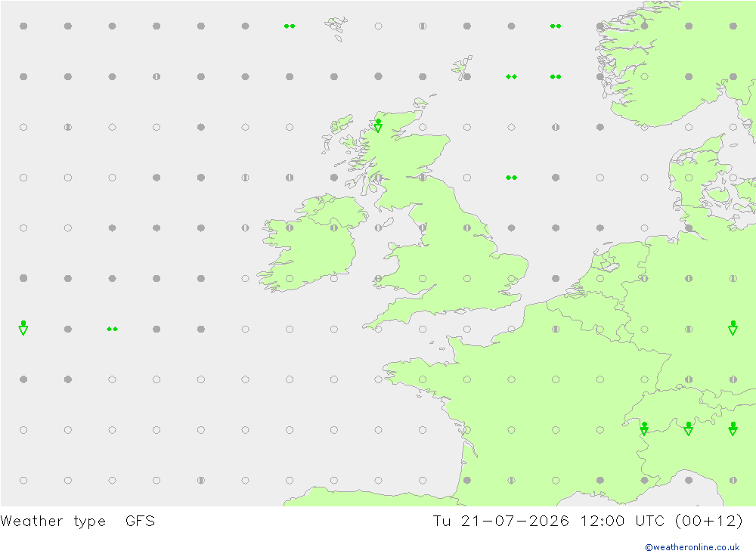Click the green shower symbol over western Germany
The width and height of the screenshot is (756, 554).
click(x=733, y=328)
